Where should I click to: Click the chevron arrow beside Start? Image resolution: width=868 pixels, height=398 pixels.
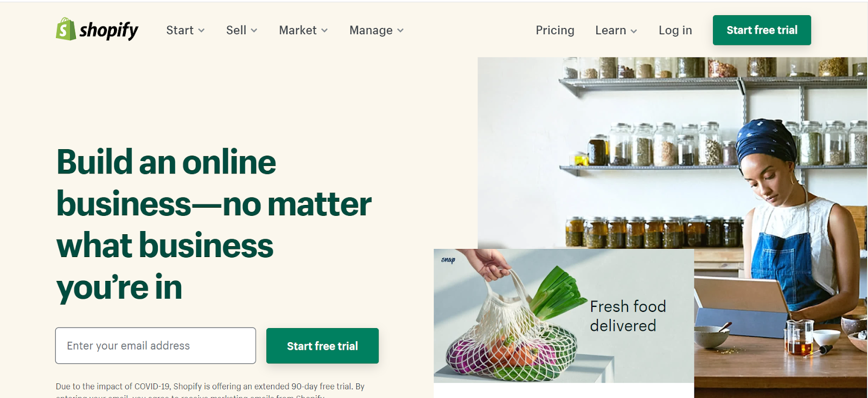[x=201, y=30]
